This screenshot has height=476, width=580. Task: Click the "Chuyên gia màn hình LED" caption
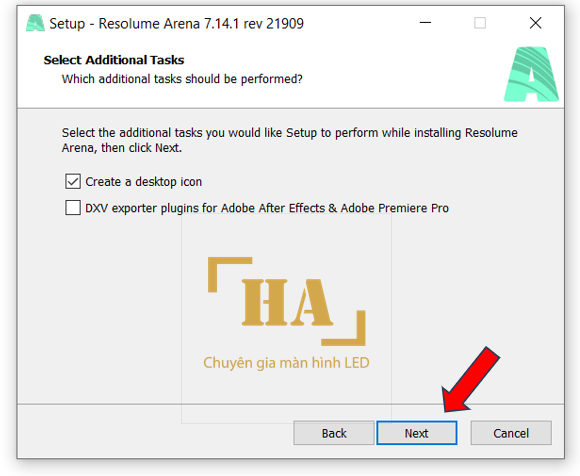pos(286,363)
